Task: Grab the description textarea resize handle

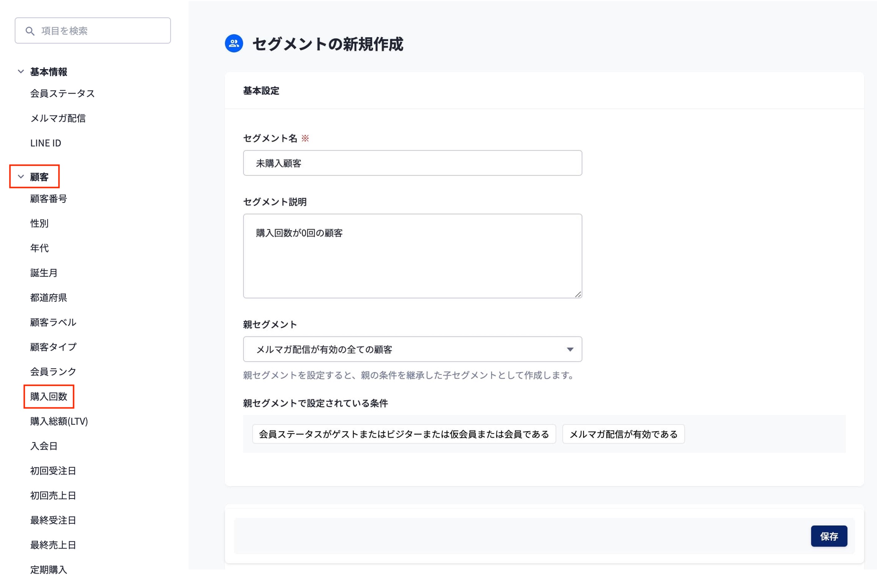Action: pyautogui.click(x=578, y=294)
